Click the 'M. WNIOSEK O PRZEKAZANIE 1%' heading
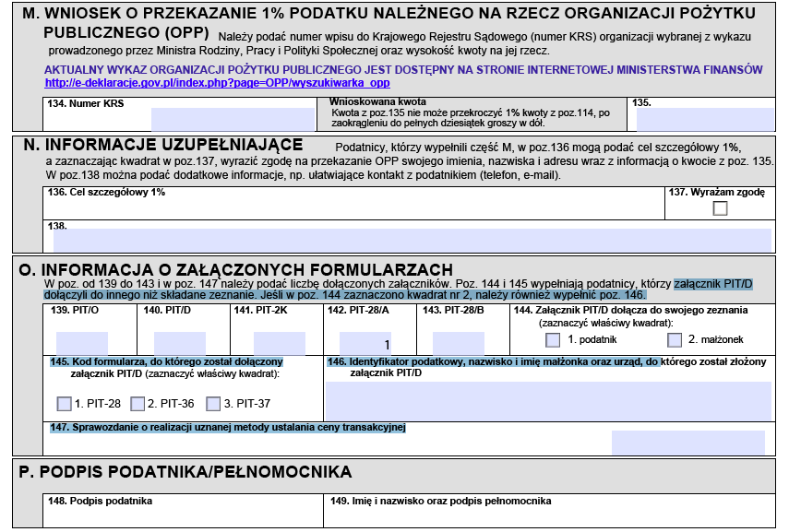The image size is (789, 532). point(389,23)
